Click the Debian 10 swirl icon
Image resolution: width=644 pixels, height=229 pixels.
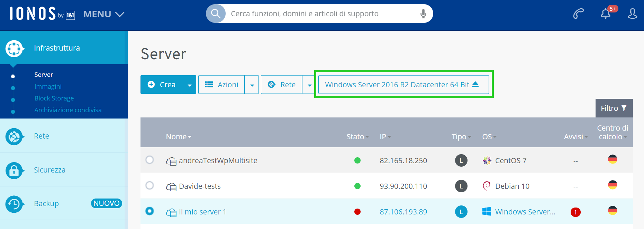(487, 186)
